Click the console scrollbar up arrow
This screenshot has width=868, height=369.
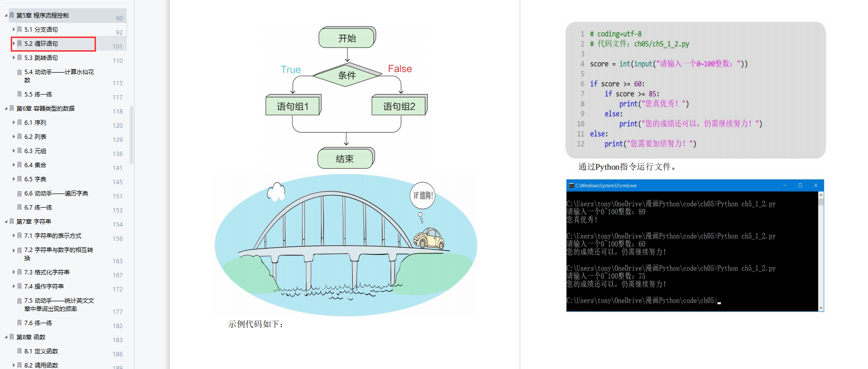point(821,194)
